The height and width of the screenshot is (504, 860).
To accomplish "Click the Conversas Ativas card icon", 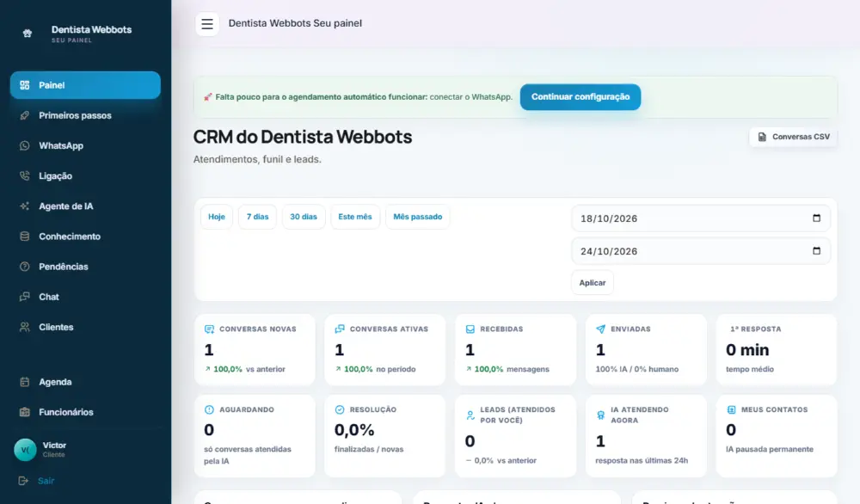I will (340, 329).
